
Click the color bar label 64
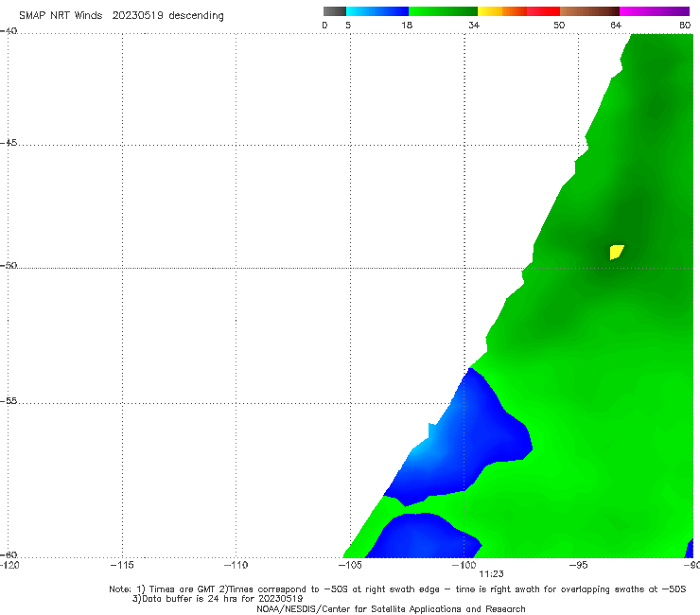pos(616,26)
